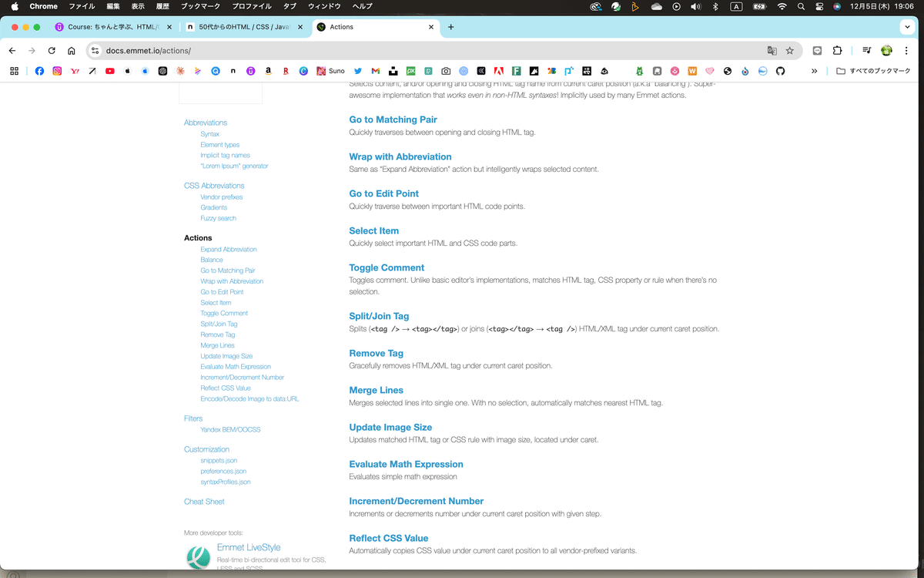Show more bookmarks with double chevron
Image resolution: width=924 pixels, height=578 pixels.
tap(815, 71)
